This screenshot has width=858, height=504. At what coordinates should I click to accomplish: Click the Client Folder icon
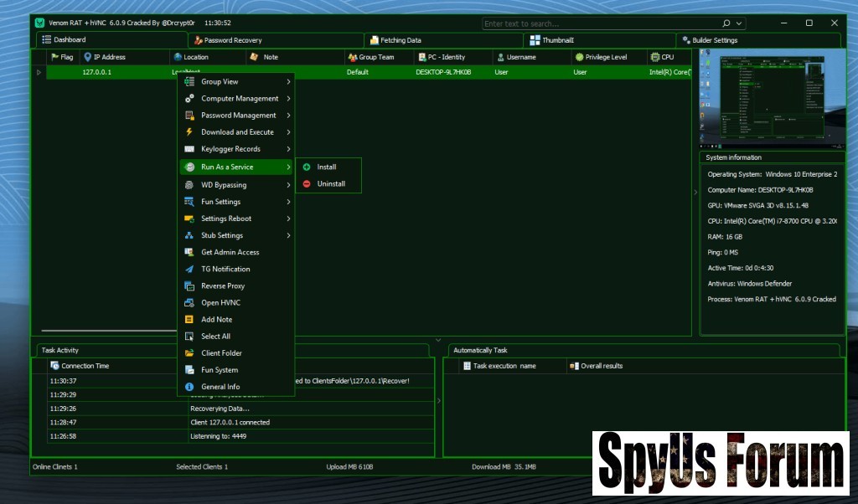click(189, 353)
